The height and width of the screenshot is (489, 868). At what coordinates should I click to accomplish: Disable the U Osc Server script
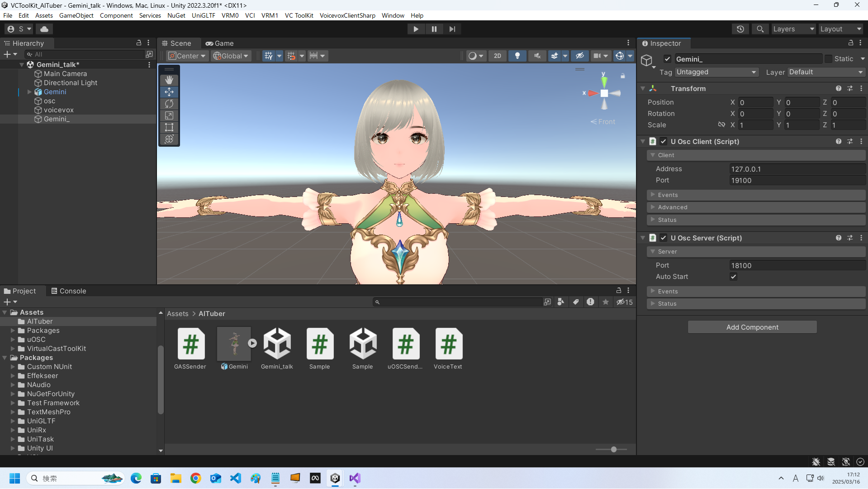tap(664, 238)
